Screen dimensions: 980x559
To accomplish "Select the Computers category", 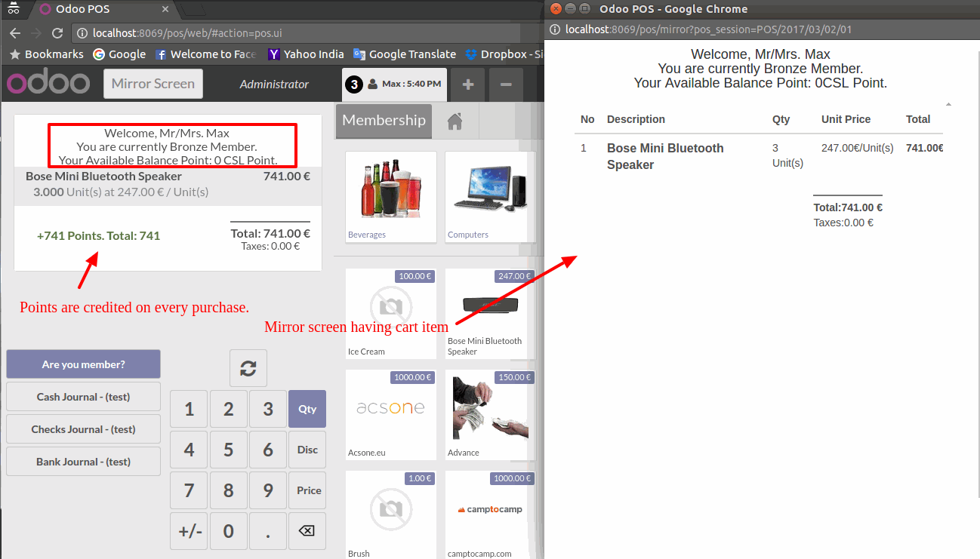I will (490, 197).
